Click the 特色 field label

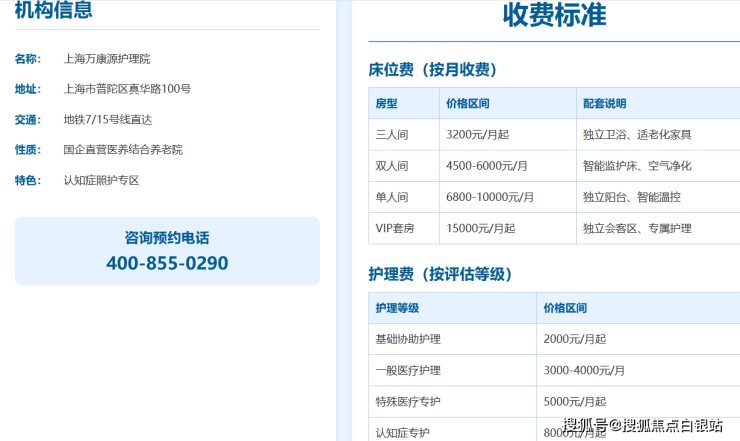[x=28, y=180]
